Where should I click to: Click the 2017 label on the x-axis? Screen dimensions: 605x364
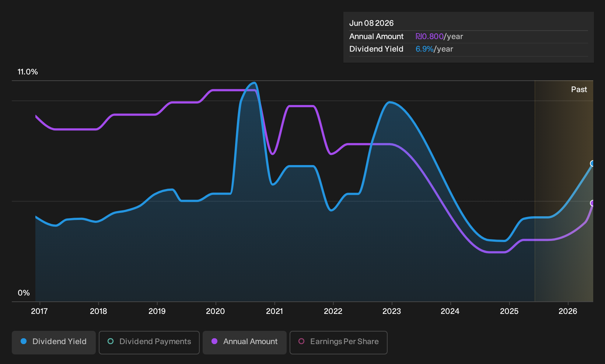tap(39, 311)
